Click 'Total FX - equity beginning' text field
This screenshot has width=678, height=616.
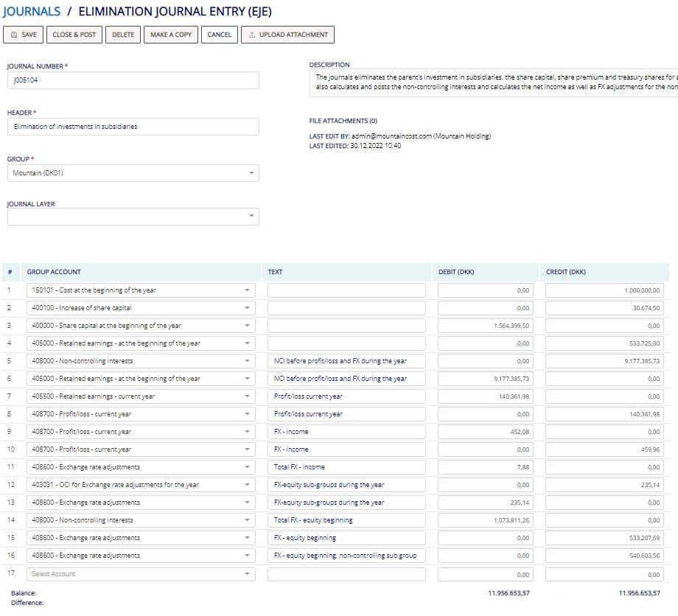pos(346,520)
